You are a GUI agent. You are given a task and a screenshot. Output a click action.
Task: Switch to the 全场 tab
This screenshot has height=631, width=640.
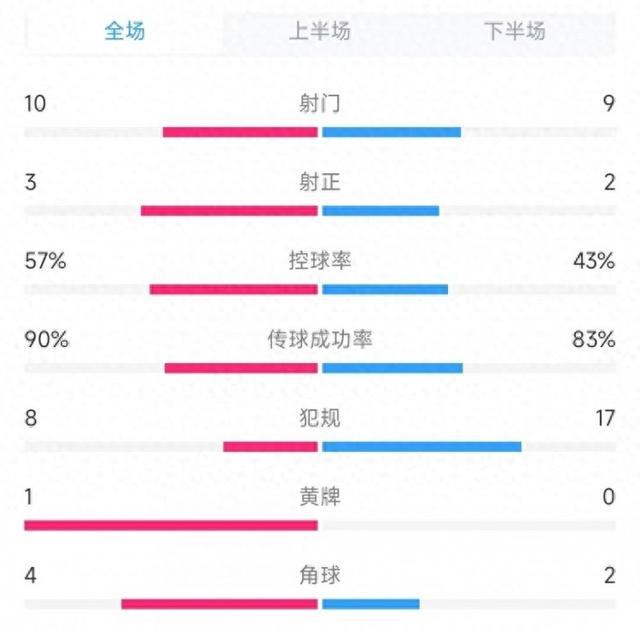tap(124, 31)
